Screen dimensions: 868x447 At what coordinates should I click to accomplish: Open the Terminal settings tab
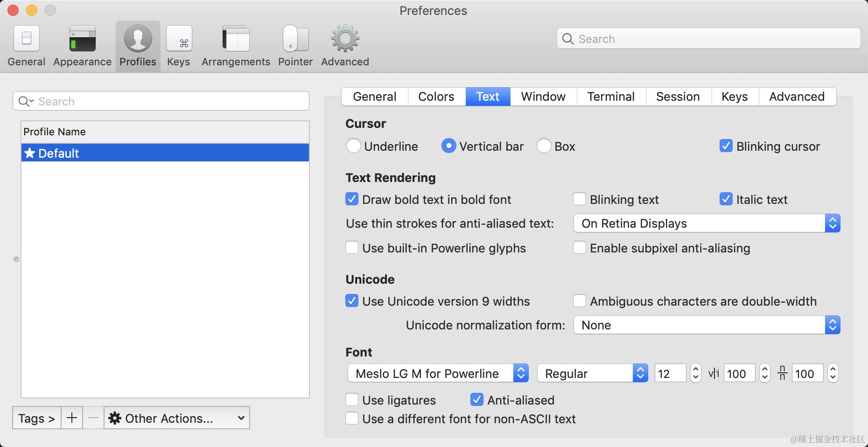coord(610,97)
